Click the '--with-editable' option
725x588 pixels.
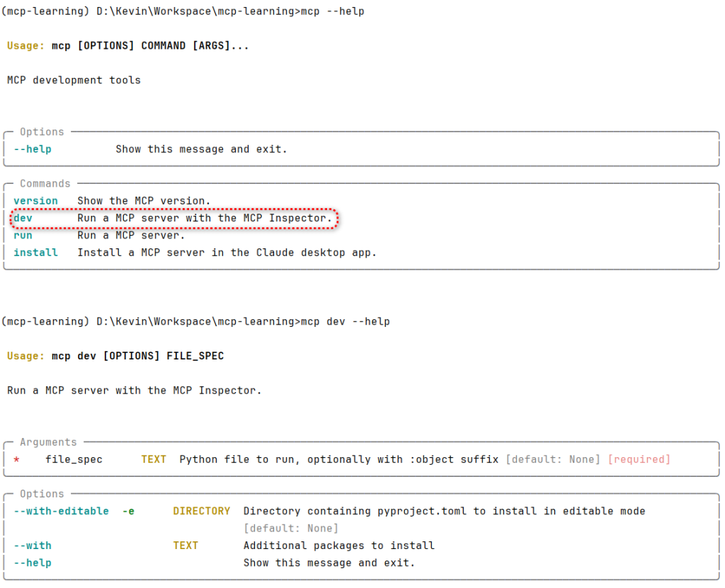(61, 512)
